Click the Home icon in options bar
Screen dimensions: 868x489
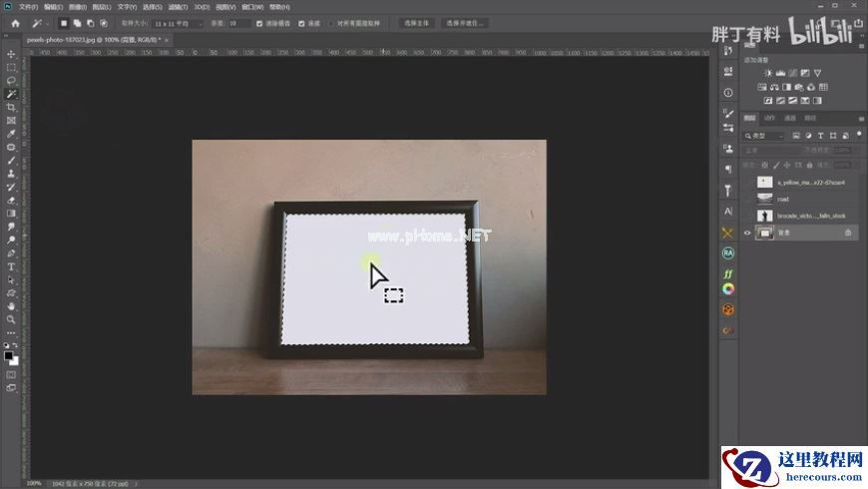pos(15,23)
